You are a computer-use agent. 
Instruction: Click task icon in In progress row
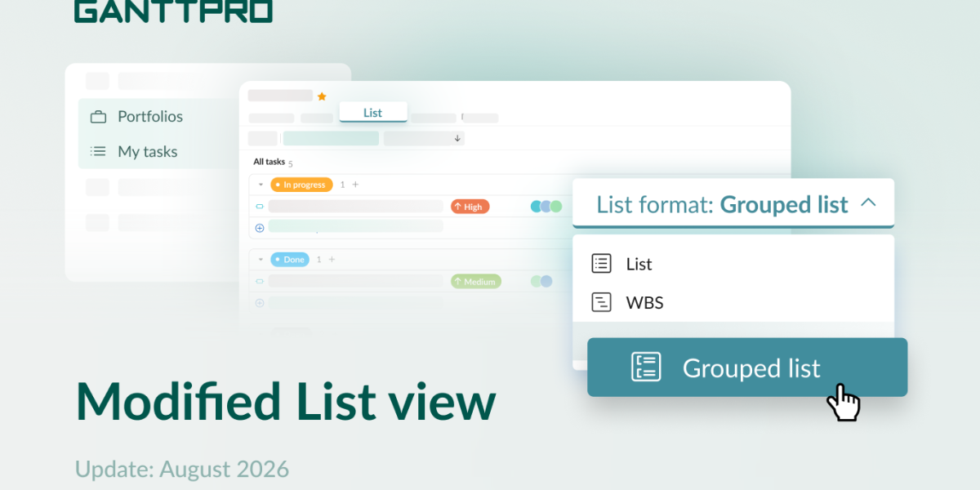click(260, 207)
